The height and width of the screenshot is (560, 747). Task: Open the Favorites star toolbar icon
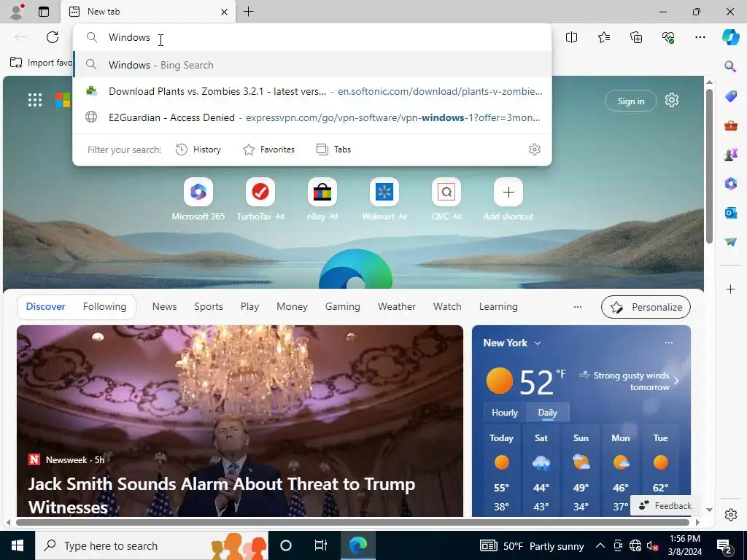[x=603, y=37]
